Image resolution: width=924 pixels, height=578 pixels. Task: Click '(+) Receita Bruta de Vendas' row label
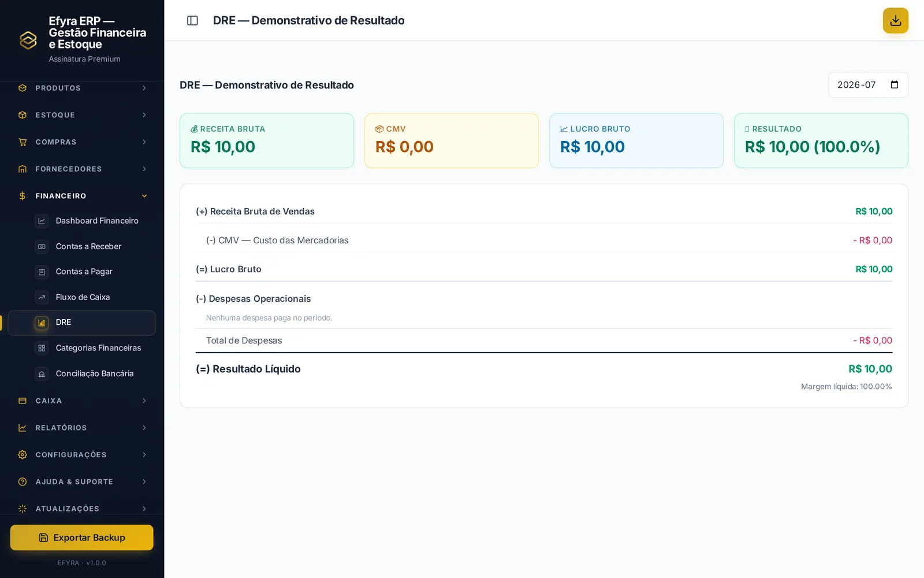(255, 212)
